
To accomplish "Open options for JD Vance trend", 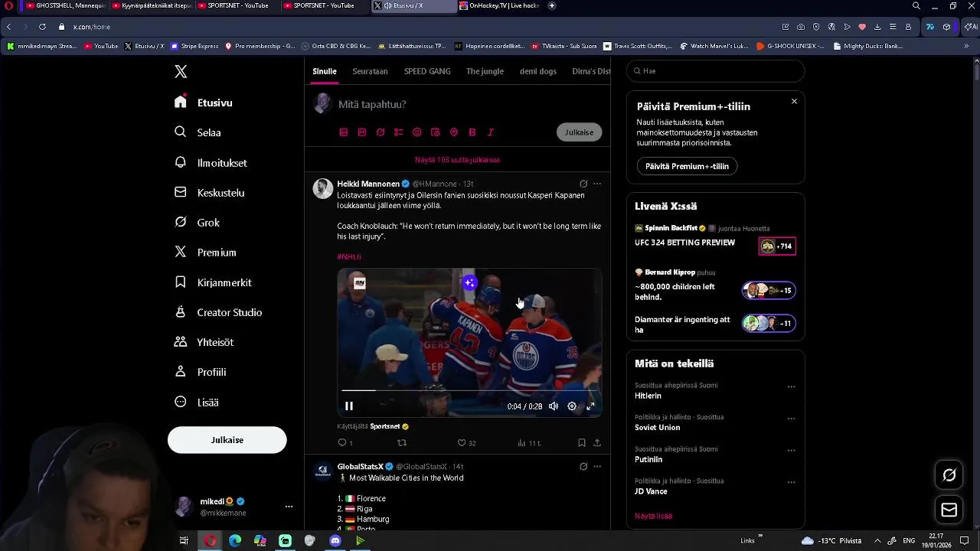I will 792,482.
